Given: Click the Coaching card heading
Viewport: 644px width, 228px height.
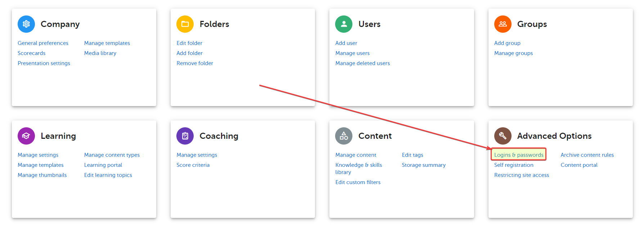Looking at the screenshot, I should pos(219,136).
